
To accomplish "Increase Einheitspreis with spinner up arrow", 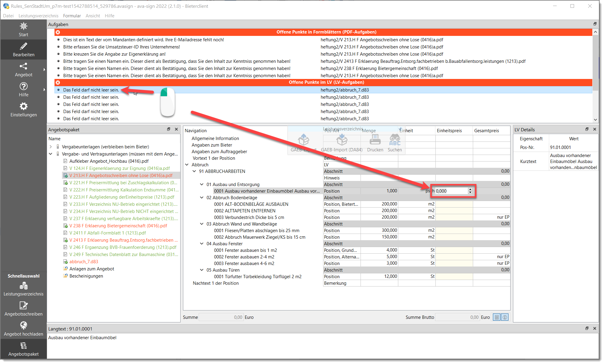I will tap(470, 189).
